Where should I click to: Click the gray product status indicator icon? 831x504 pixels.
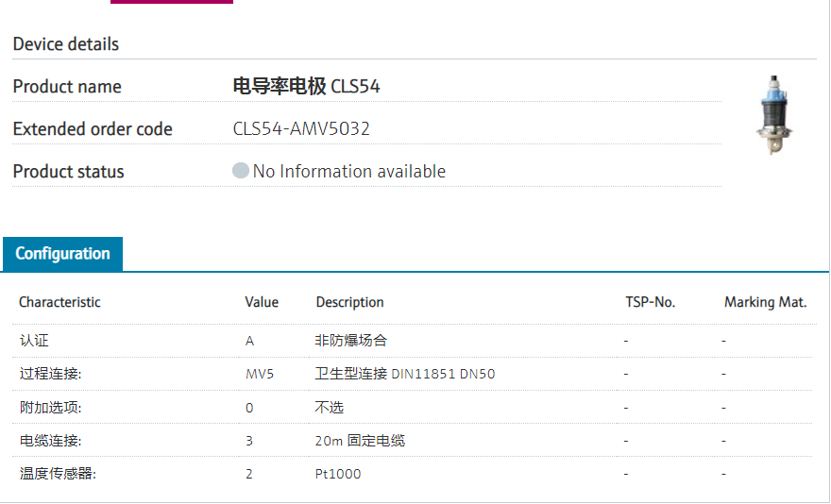click(241, 171)
